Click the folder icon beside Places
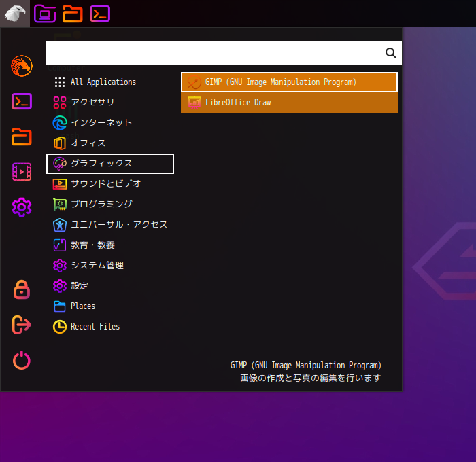Image resolution: width=476 pixels, height=462 pixels. pyautogui.click(x=60, y=306)
